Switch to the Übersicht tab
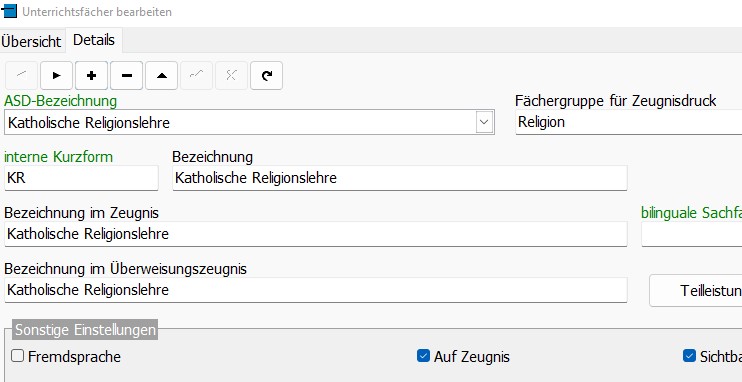The height and width of the screenshot is (382, 742). tap(31, 42)
